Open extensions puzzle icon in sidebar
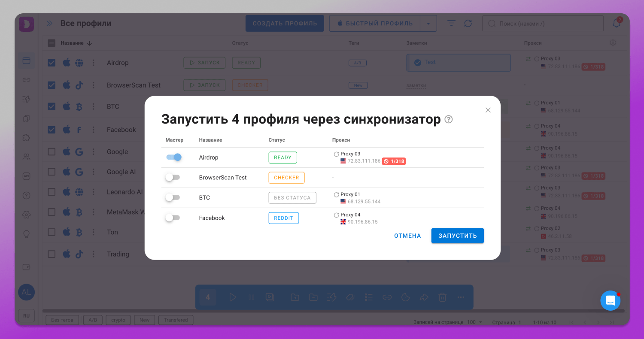This screenshot has width=644, height=339. tap(26, 138)
